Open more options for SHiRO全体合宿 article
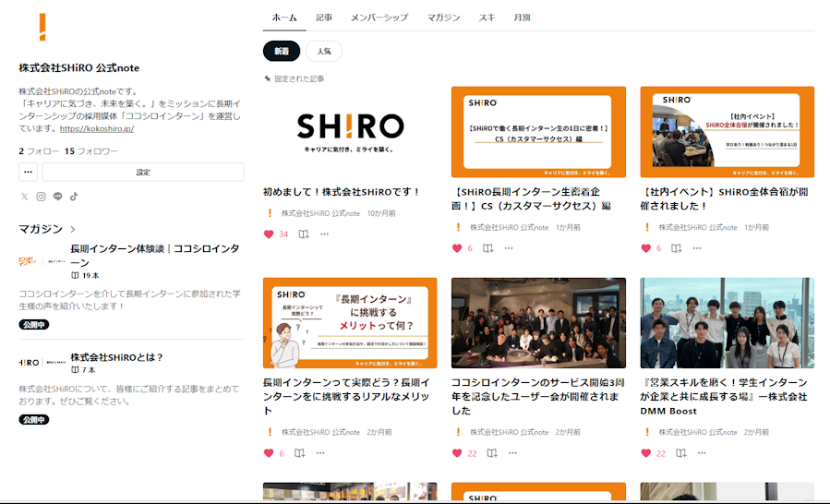 coord(697,247)
